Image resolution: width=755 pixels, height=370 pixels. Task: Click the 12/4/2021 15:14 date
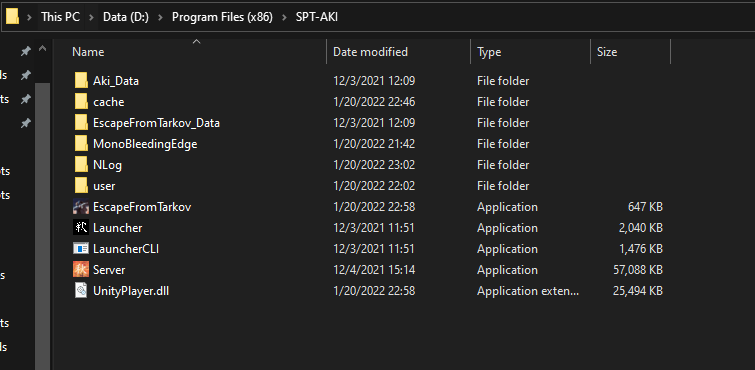click(374, 270)
